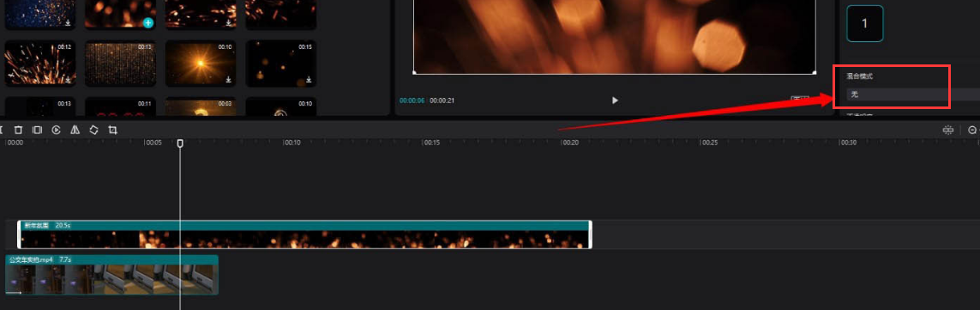980x310 pixels.
Task: Click the reverse playback icon in toolbar
Action: (x=56, y=130)
